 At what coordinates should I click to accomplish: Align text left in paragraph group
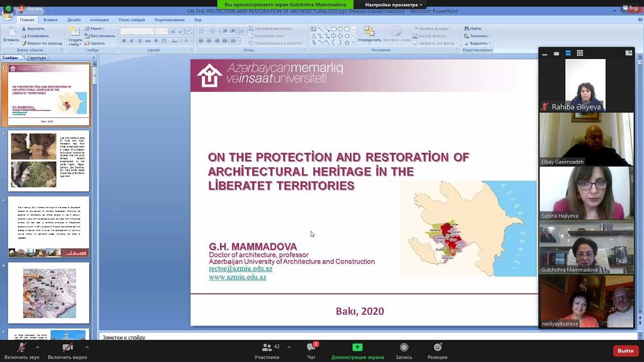pos(201,41)
